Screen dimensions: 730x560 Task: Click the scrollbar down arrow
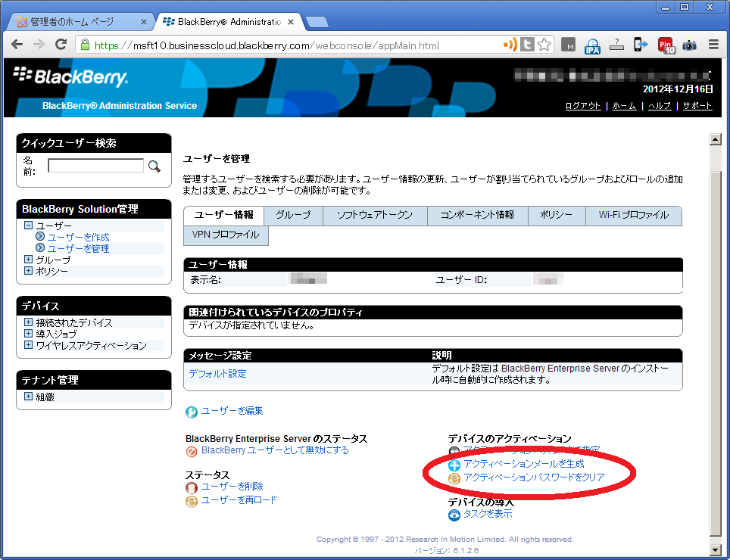tap(715, 550)
